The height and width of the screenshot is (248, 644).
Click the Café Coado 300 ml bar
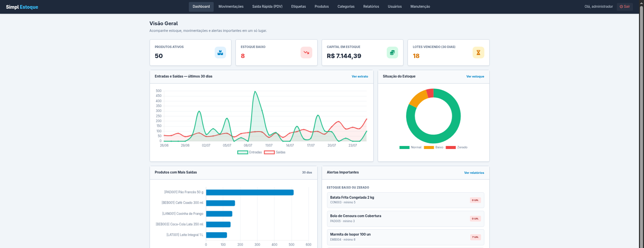[220, 203]
